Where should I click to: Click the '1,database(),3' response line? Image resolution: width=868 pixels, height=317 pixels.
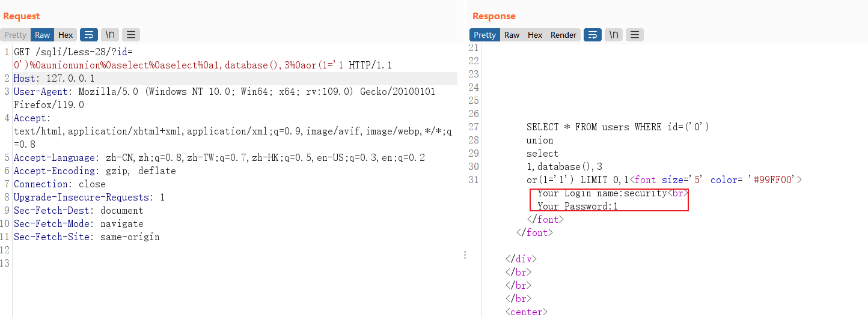point(564,167)
